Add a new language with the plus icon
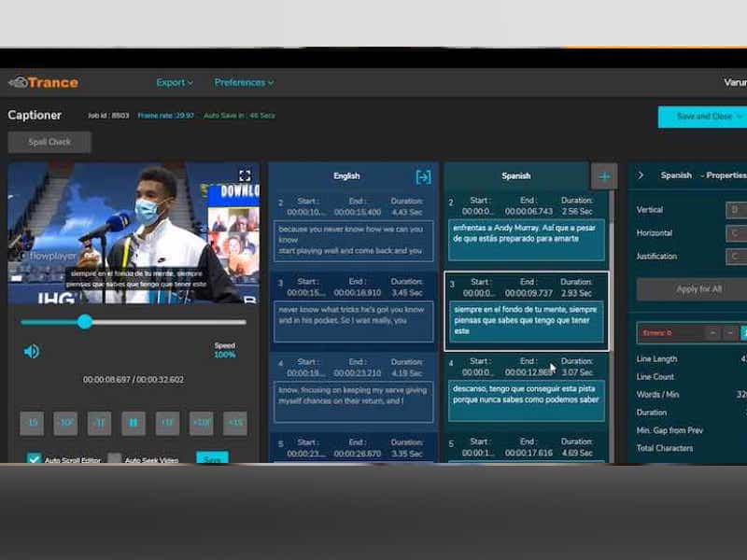 603,176
